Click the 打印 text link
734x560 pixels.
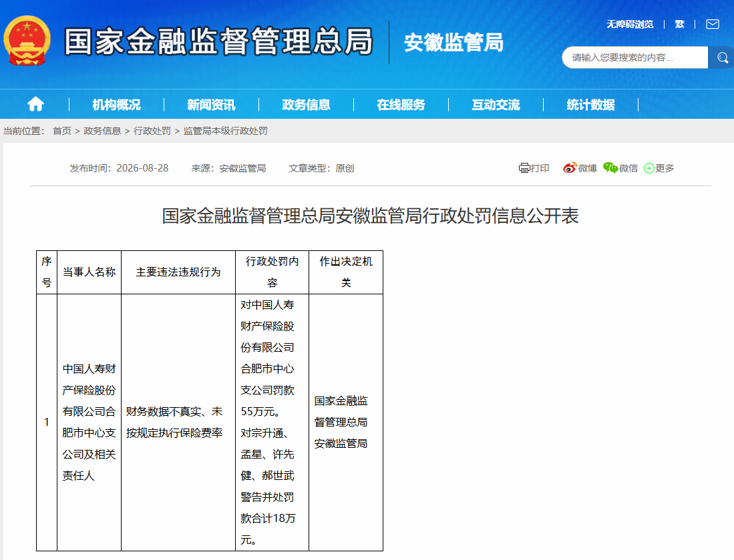click(540, 168)
